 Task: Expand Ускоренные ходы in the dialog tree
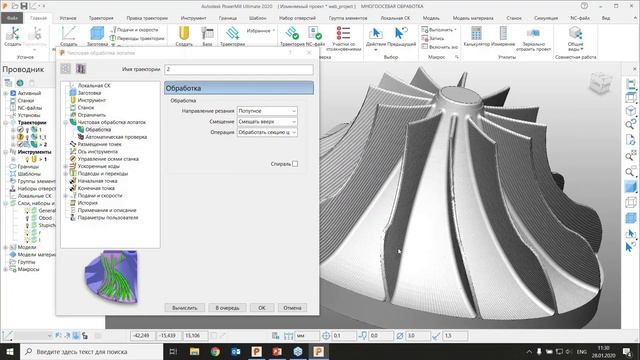[x=65, y=167]
